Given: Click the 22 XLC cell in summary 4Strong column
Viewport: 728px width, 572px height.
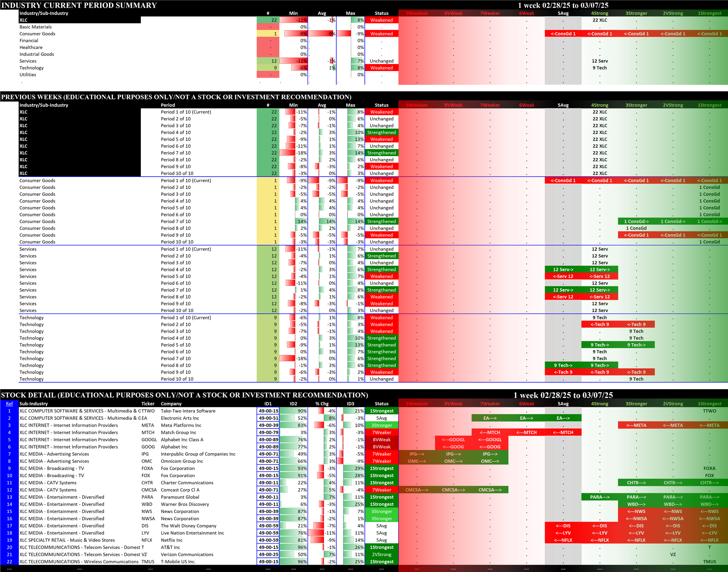Looking at the screenshot, I should click(600, 20).
